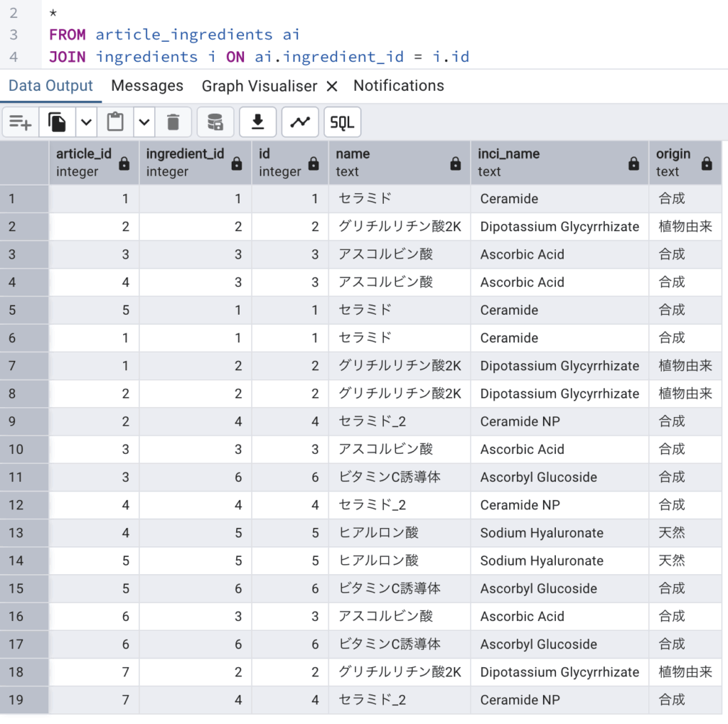This screenshot has width=728, height=724.
Task: Select the article_id column header
Action: point(94,163)
